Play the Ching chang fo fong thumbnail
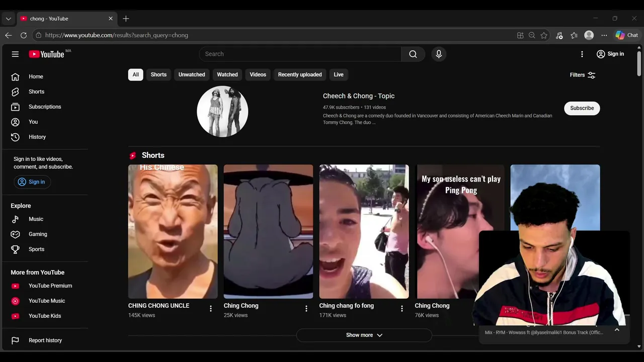The image size is (644, 362). (x=364, y=232)
